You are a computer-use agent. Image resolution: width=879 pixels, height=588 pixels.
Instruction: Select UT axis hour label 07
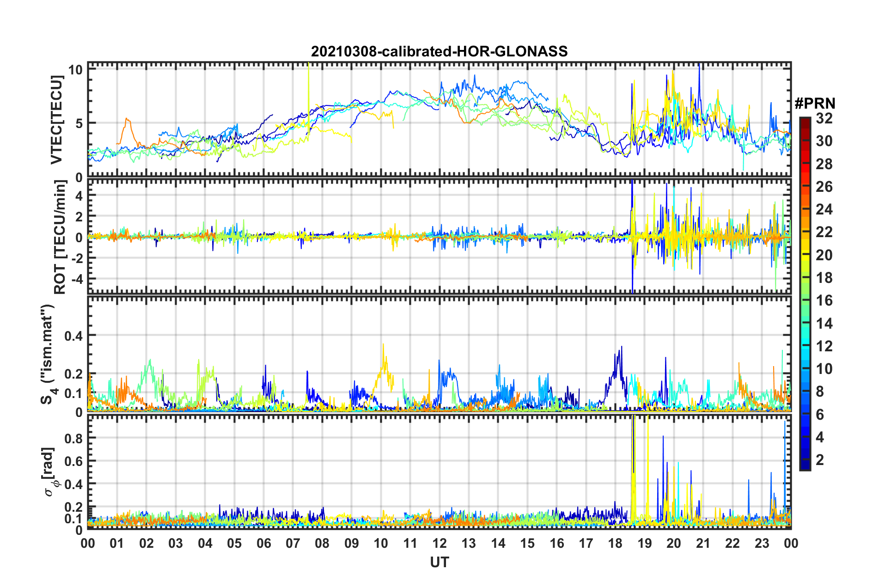pyautogui.click(x=293, y=543)
